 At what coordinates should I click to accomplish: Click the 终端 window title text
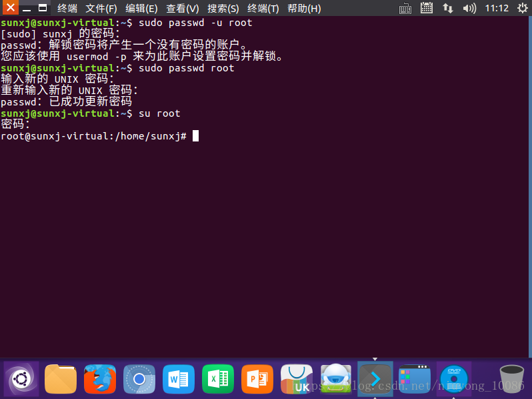point(67,8)
